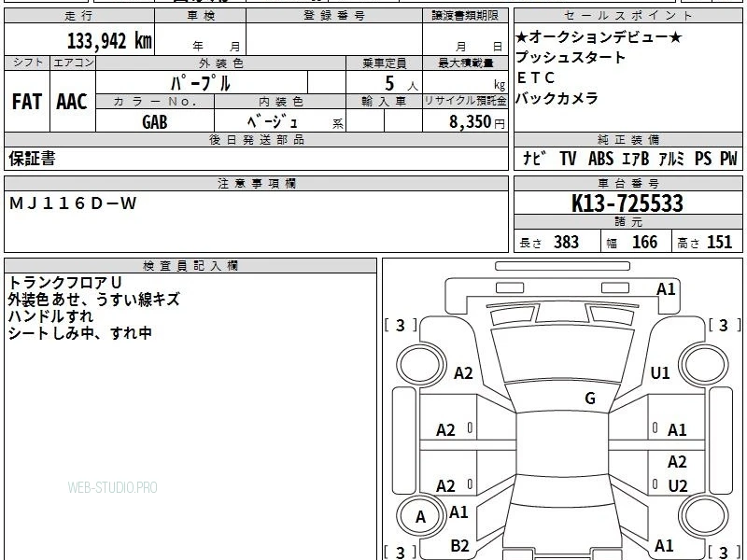Click inspector note ハンドルすれ
The width and height of the screenshot is (747, 560).
click(x=50, y=316)
